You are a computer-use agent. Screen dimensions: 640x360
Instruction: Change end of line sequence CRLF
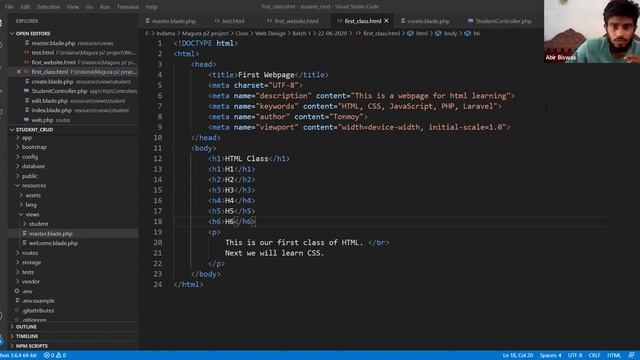594,356
